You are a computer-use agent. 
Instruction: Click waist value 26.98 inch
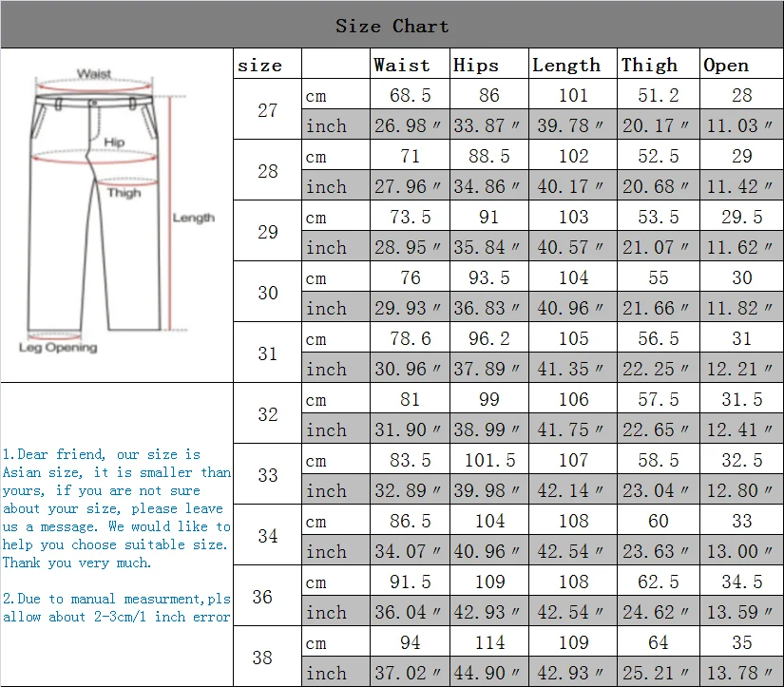pyautogui.click(x=408, y=125)
